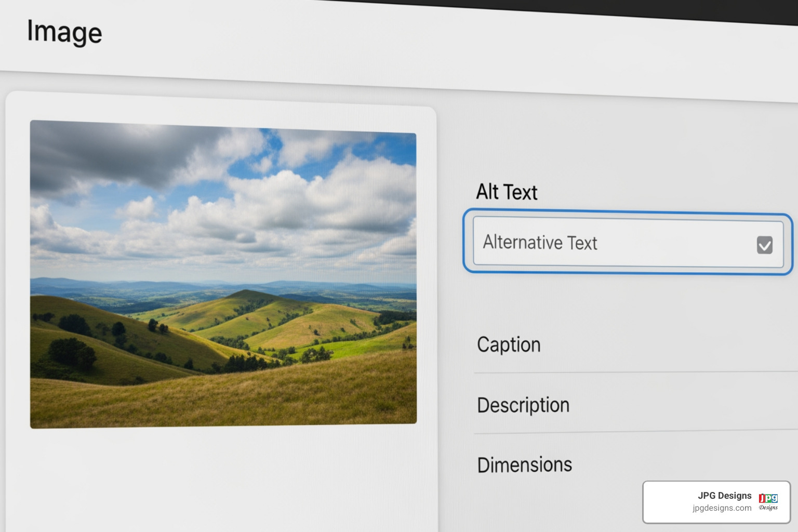Click the Image panel heading
Image resolution: width=798 pixels, height=532 pixels.
pos(65,32)
